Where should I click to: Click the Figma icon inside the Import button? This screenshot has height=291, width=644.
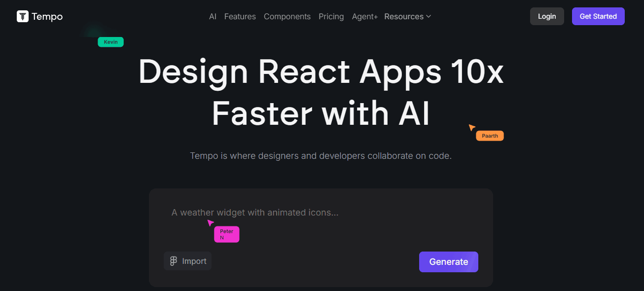pos(174,260)
